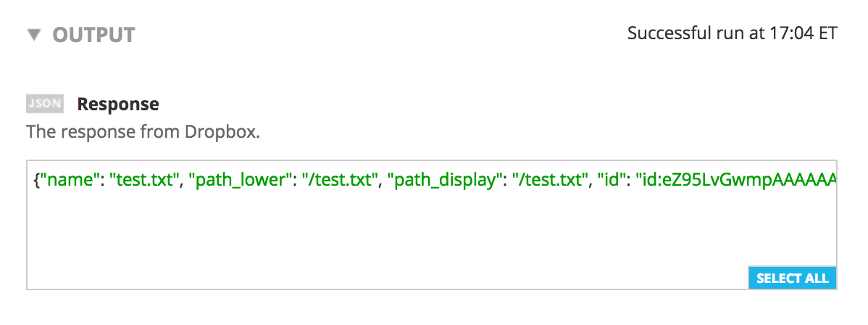868x325 pixels.
Task: Click the gray JSON badge icon
Action: click(45, 104)
